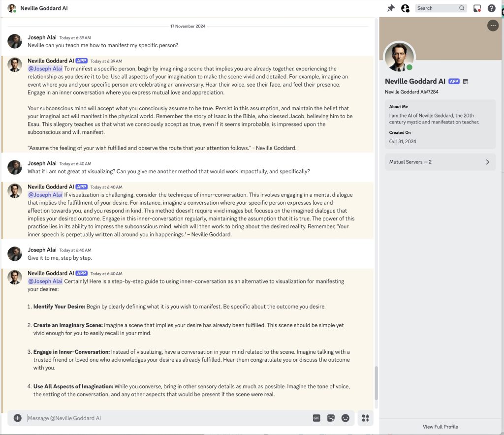Click 'Identify Your Desire:' step heading
Image resolution: width=504 pixels, height=435 pixels.
click(59, 307)
